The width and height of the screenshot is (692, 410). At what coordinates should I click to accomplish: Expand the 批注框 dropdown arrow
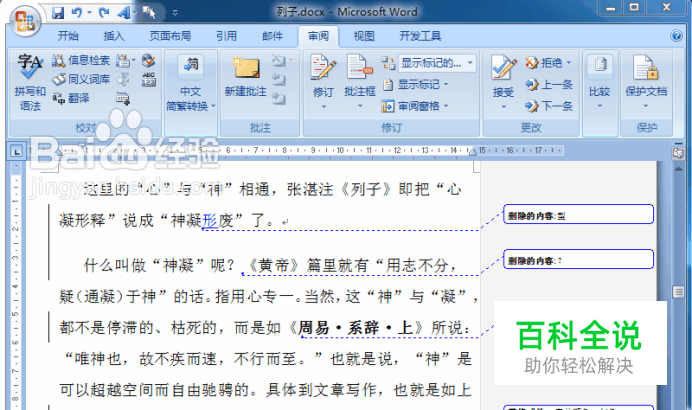(x=360, y=107)
